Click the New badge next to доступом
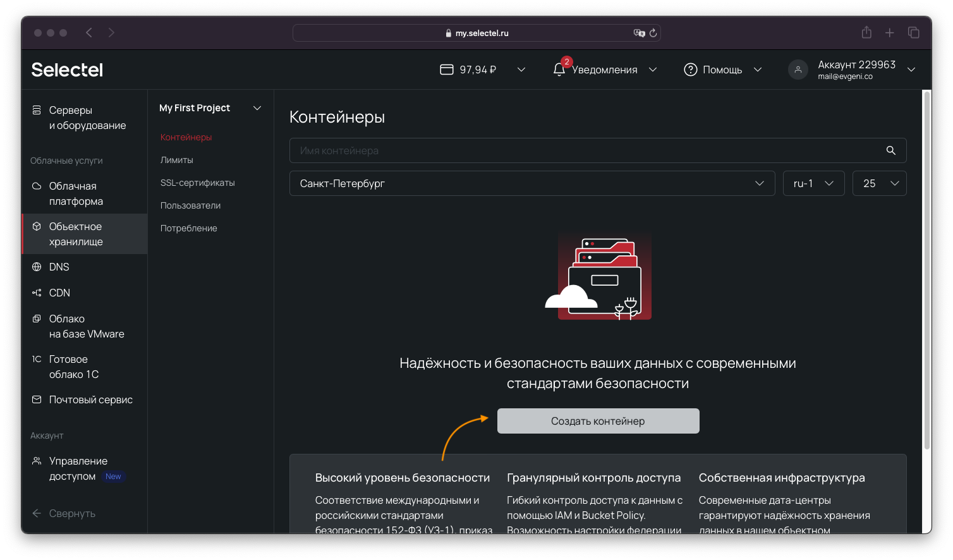 (113, 477)
